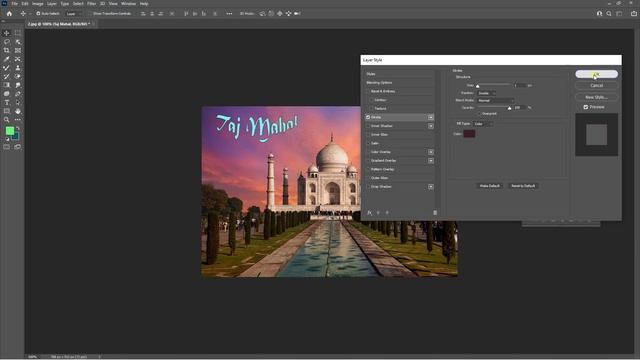The image size is (640, 360).
Task: Add another Stroke with plus button
Action: pyautogui.click(x=431, y=117)
